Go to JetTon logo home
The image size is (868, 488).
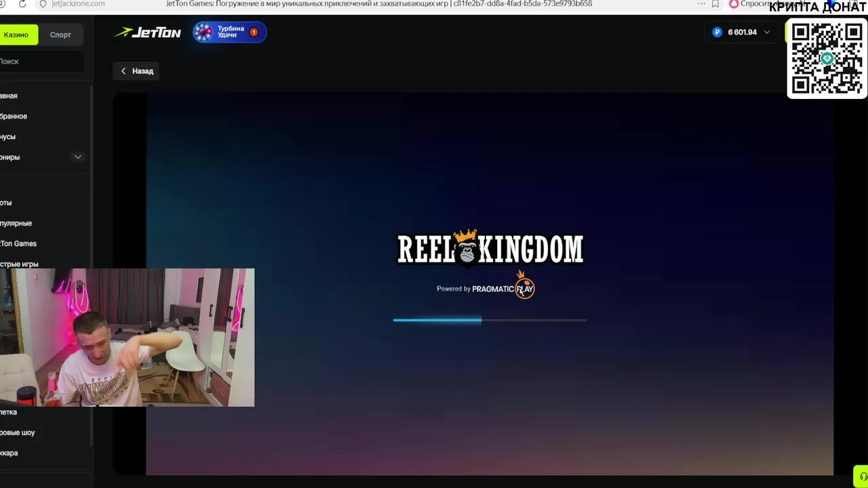[x=147, y=32]
